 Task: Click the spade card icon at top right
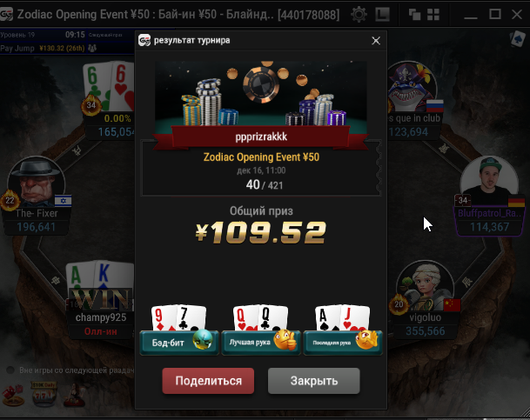pos(518,39)
